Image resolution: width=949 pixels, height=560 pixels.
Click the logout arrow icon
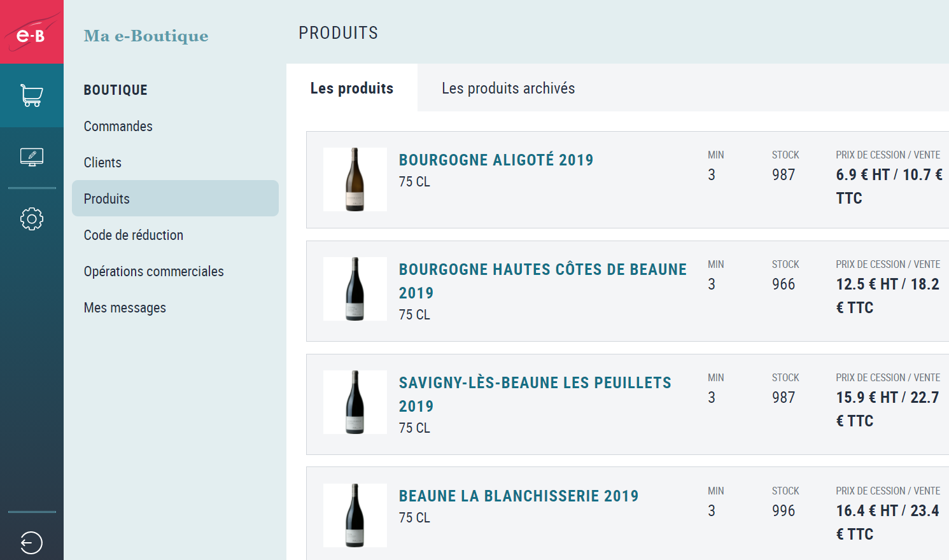pyautogui.click(x=31, y=543)
